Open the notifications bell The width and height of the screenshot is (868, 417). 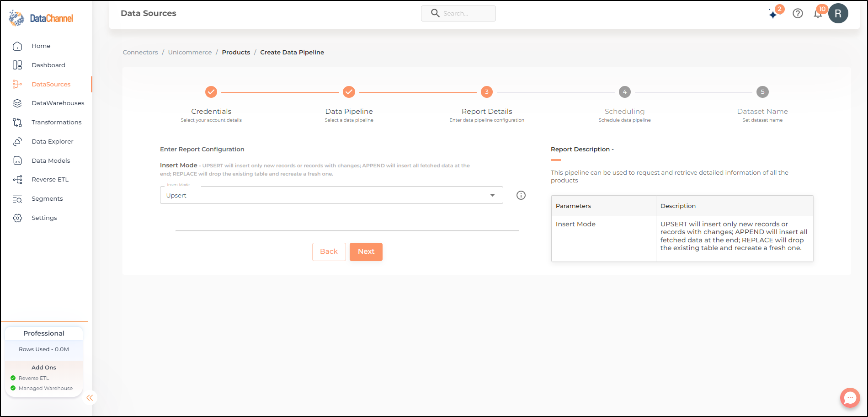(818, 14)
